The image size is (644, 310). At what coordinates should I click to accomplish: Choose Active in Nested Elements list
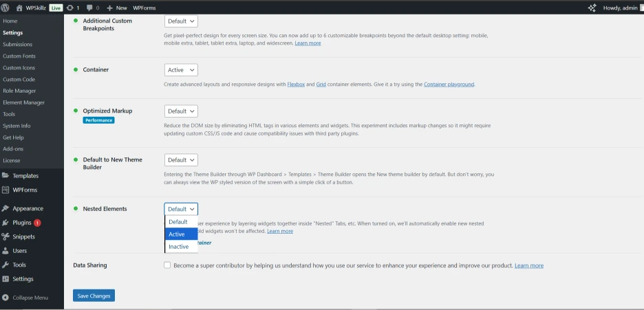coord(181,234)
